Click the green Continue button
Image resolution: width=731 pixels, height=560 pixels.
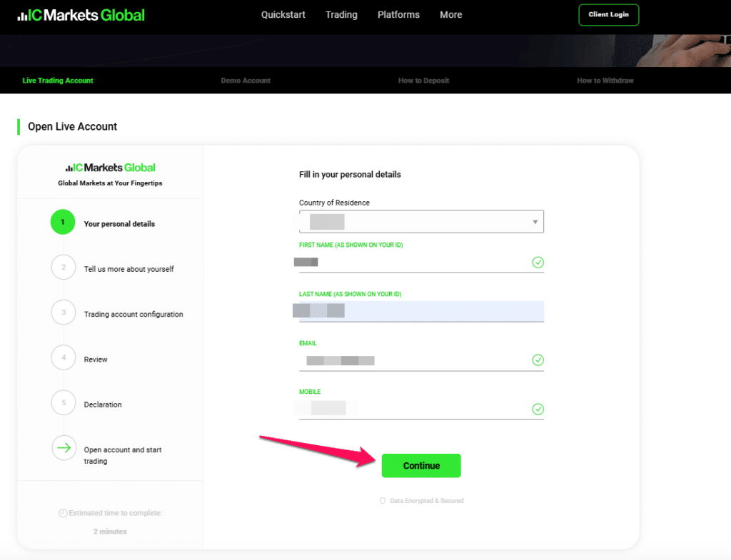pos(421,465)
